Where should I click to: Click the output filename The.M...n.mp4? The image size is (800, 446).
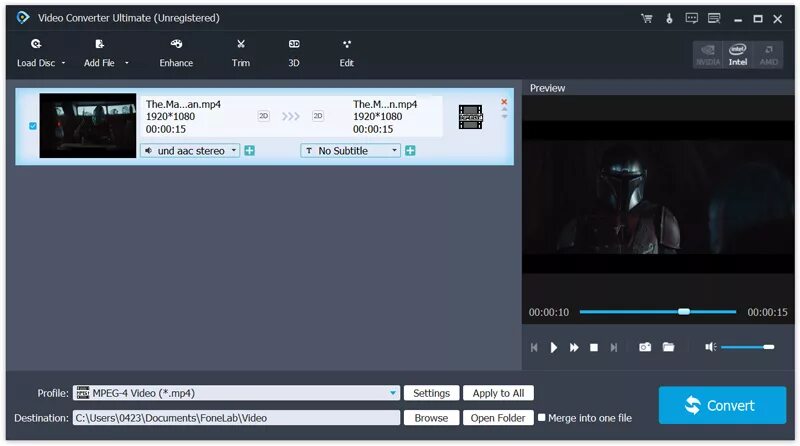coord(385,104)
